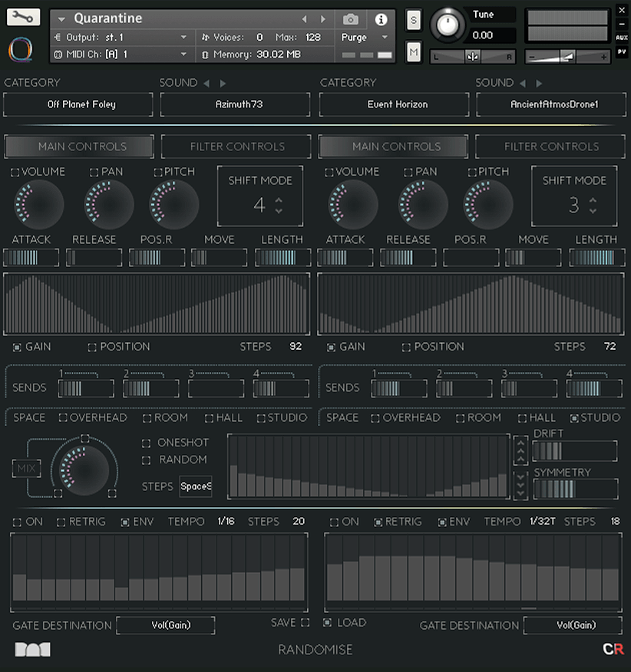Click the MIX button
The width and height of the screenshot is (631, 672).
tap(26, 468)
